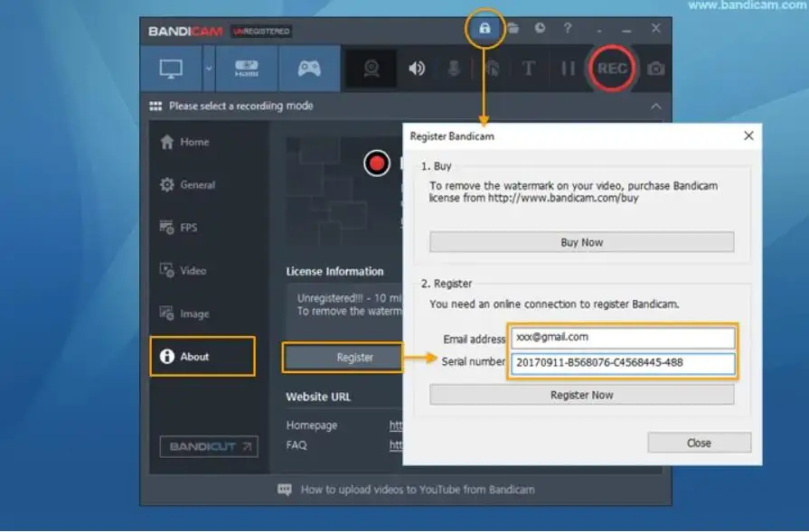Click the UNREGISTERED badge in title bar
The image size is (809, 532).
(261, 32)
